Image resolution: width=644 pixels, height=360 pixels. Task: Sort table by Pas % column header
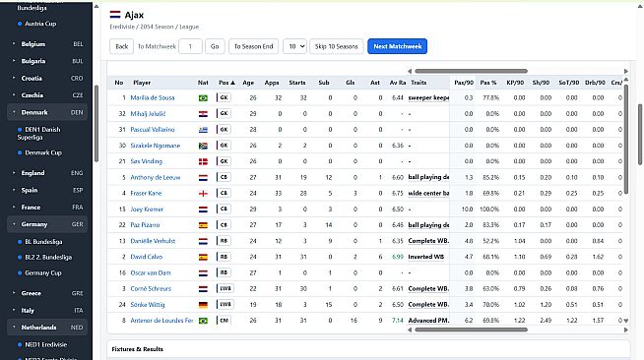tap(488, 83)
